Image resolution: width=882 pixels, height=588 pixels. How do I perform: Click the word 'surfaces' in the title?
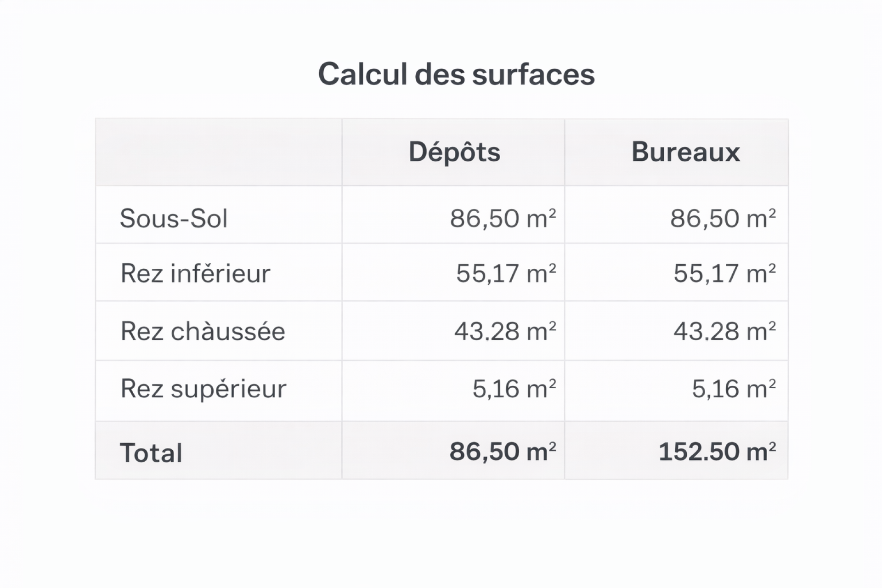[x=533, y=74]
